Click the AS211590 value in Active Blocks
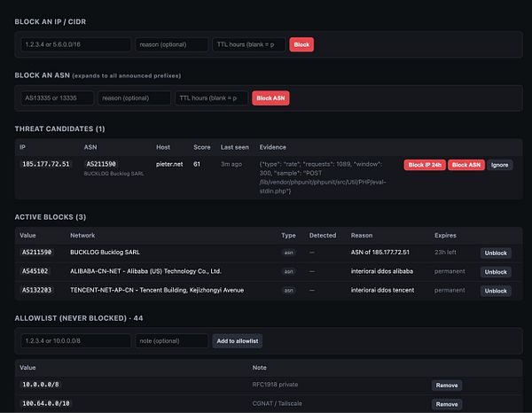This screenshot has width=532, height=413. tap(36, 253)
